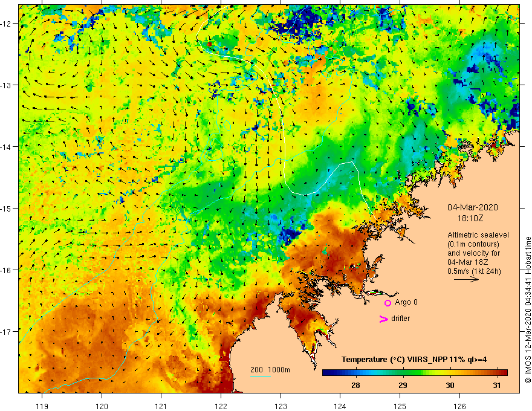
Task: Click the longitude axis label 125
Action: tap(400, 406)
